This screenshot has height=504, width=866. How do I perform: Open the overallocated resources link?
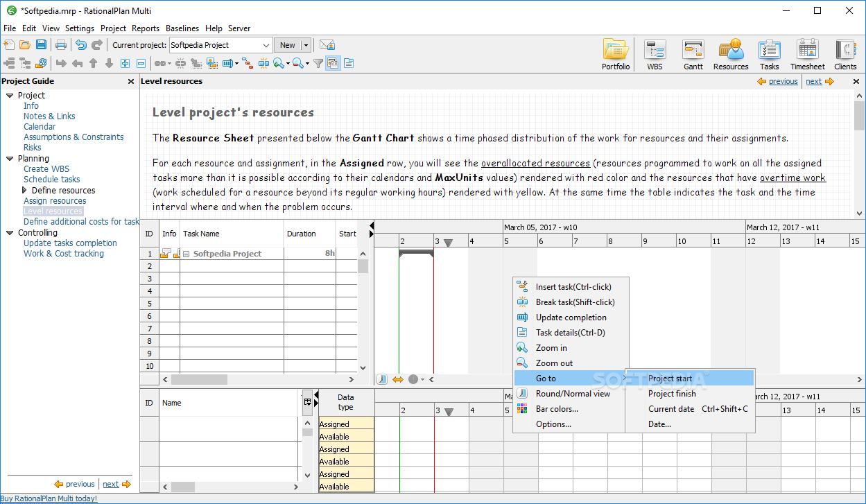click(x=536, y=163)
